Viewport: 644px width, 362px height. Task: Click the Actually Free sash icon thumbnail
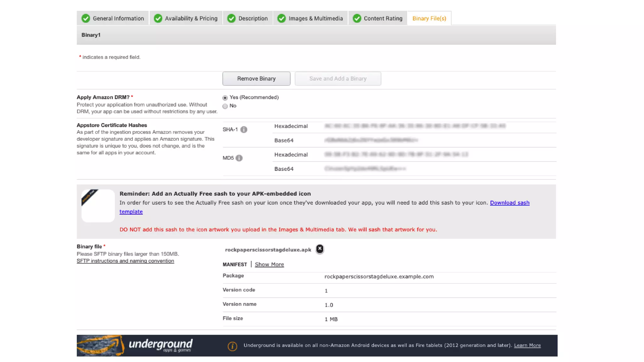[x=98, y=206]
